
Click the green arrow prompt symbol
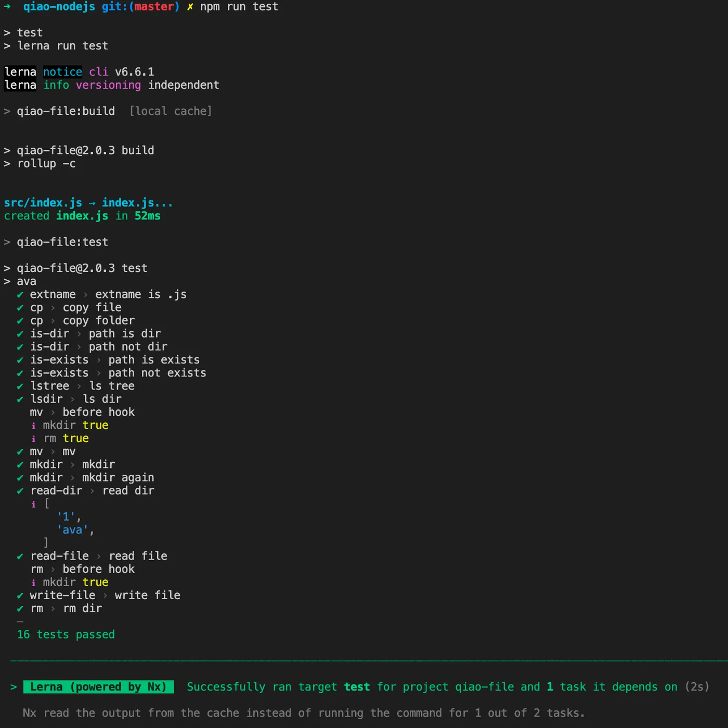pyautogui.click(x=7, y=7)
